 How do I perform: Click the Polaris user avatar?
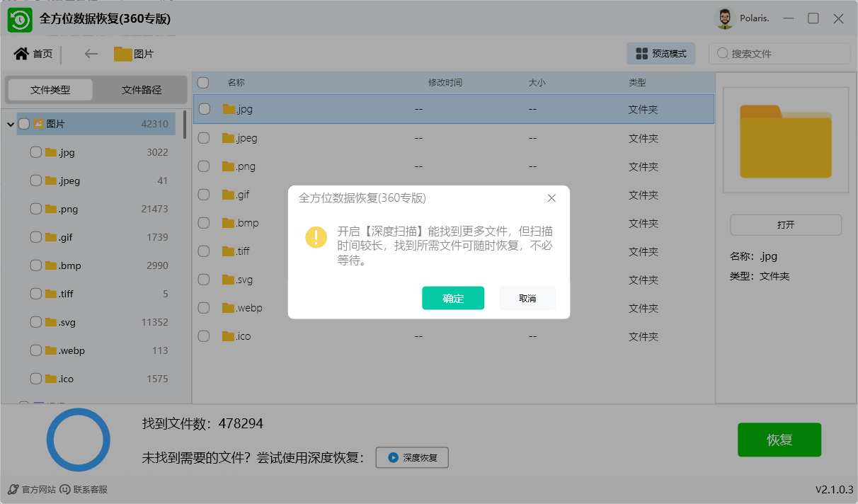(724, 19)
